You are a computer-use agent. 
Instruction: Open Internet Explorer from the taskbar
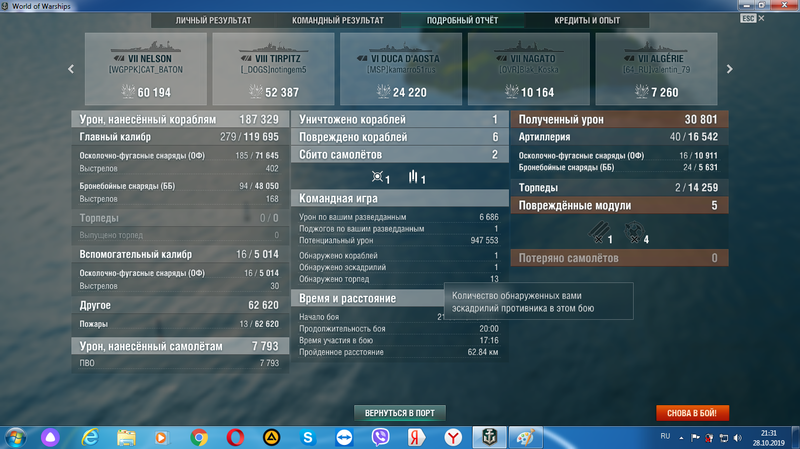pos(90,438)
